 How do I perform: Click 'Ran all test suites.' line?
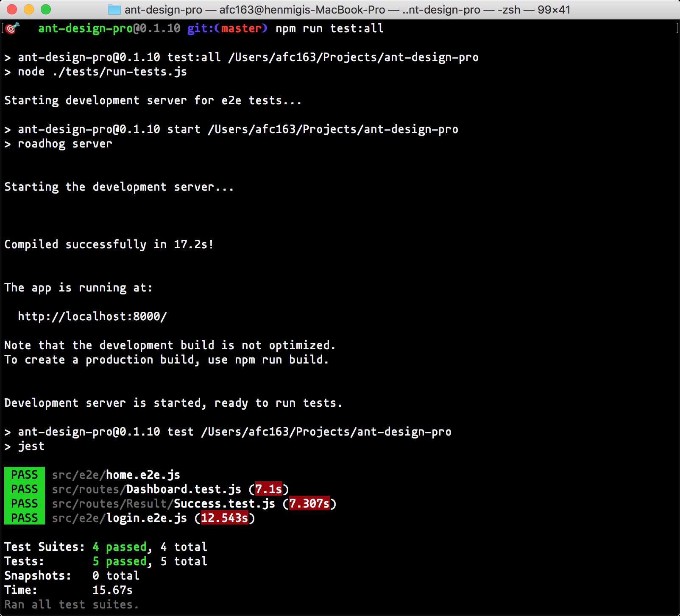point(72,605)
